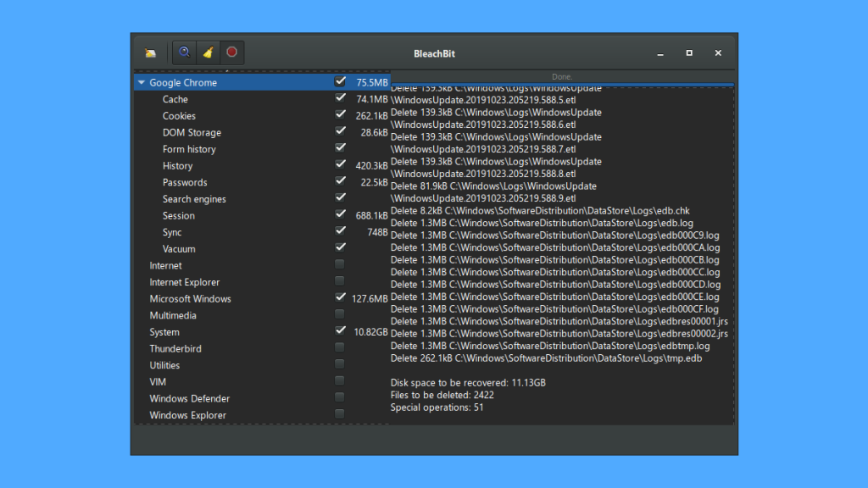Click the edbtmp.log delete log line
The height and width of the screenshot is (488, 868).
coord(549,346)
